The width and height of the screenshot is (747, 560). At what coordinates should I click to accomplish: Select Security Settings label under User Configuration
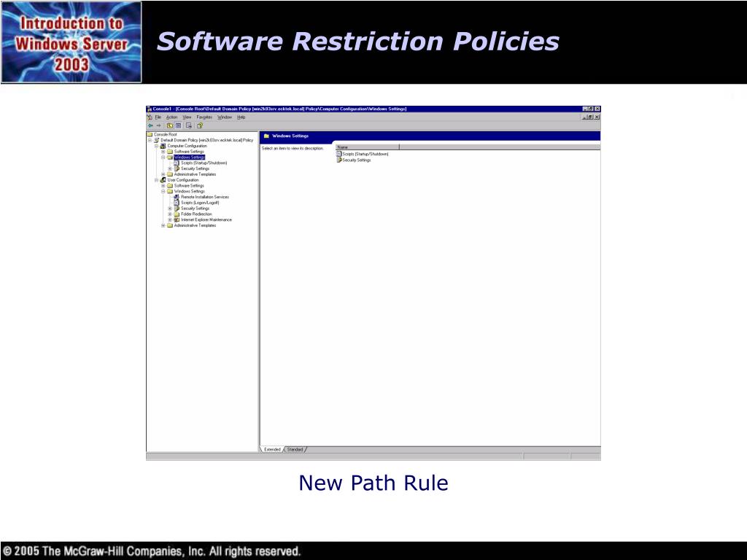[x=196, y=208]
